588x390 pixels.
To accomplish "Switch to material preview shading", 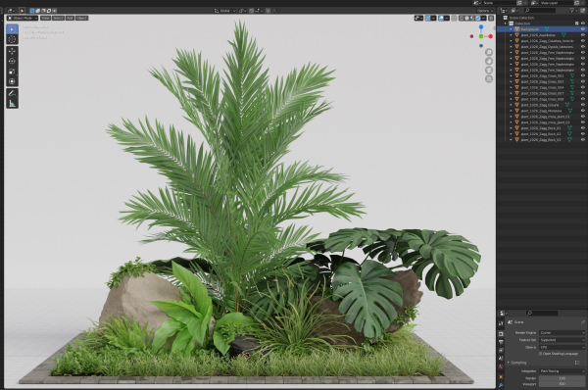I will click(472, 18).
